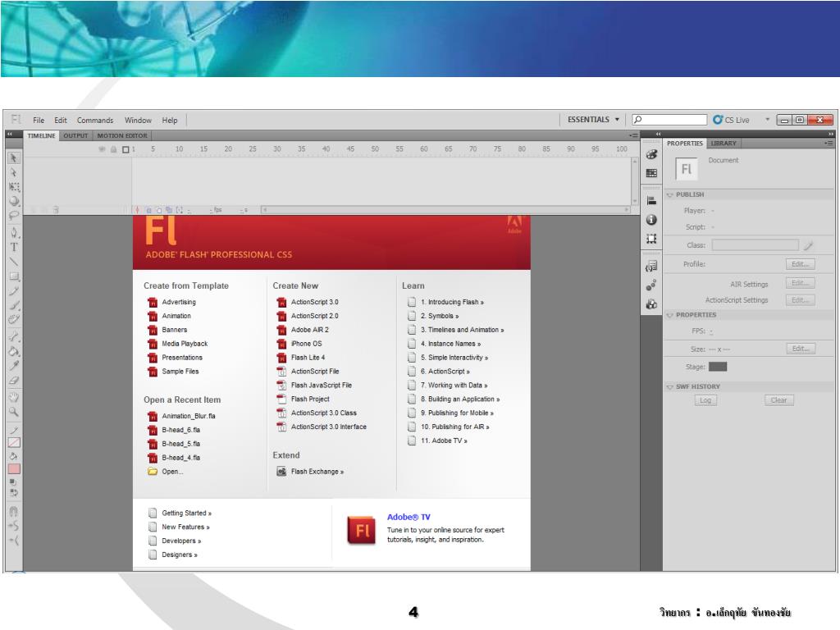Click the Class text field

(x=756, y=245)
